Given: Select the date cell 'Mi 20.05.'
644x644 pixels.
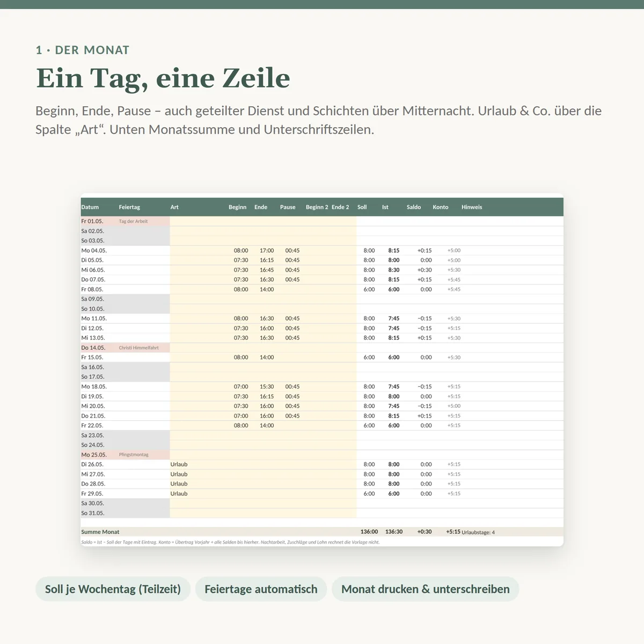Looking at the screenshot, I should click(93, 406).
